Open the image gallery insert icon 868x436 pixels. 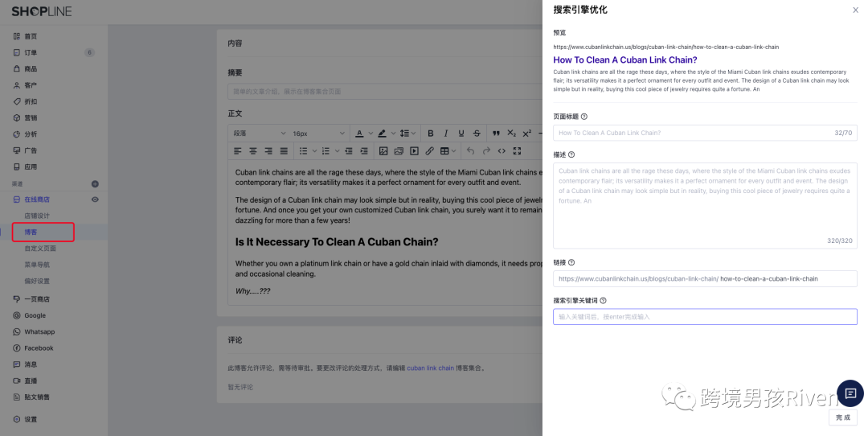point(399,150)
